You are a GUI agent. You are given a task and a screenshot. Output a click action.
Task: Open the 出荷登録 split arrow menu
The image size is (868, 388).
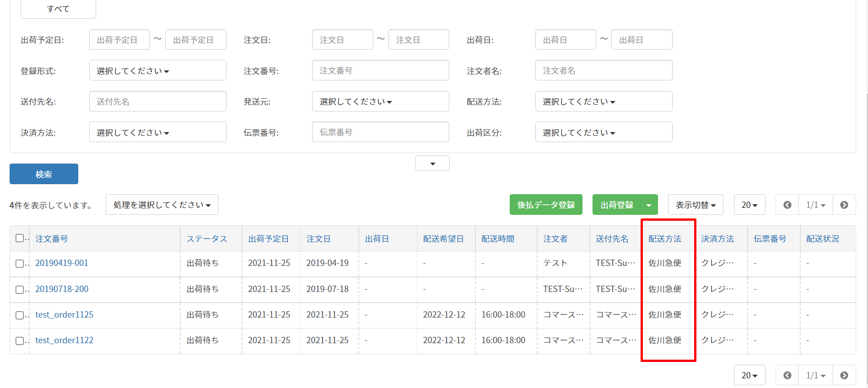[649, 205]
